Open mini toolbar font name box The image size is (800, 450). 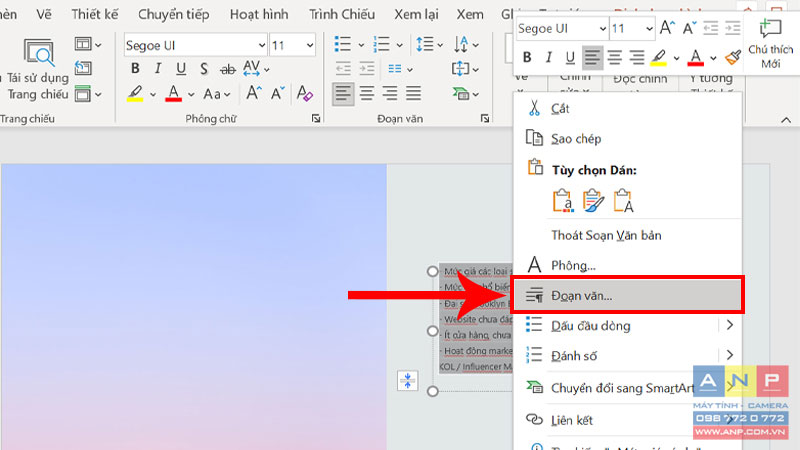562,28
